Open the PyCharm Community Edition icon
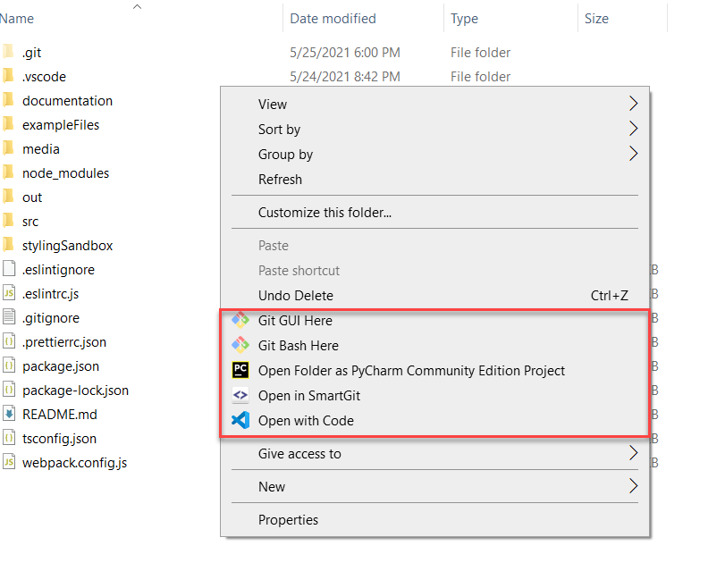 tap(240, 370)
